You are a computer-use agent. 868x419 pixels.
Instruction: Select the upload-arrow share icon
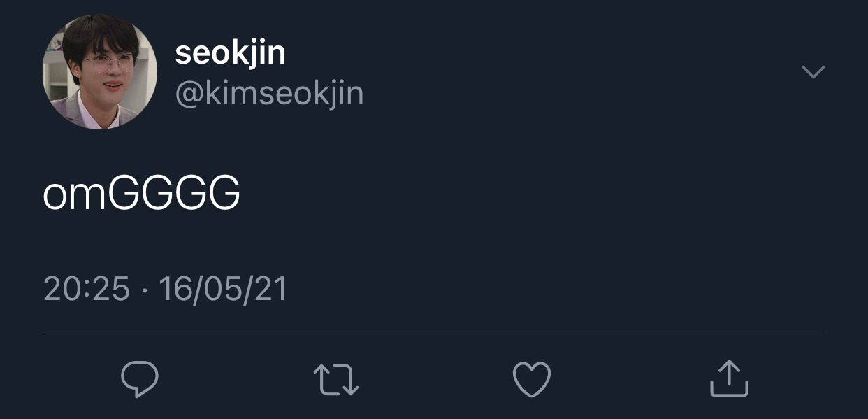pyautogui.click(x=729, y=378)
